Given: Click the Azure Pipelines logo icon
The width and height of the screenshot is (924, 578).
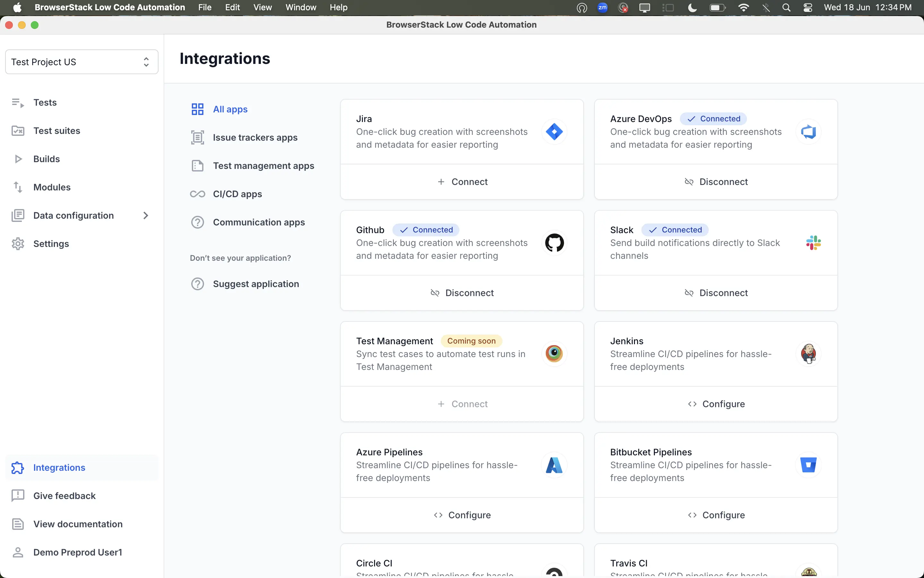Looking at the screenshot, I should pos(554,465).
